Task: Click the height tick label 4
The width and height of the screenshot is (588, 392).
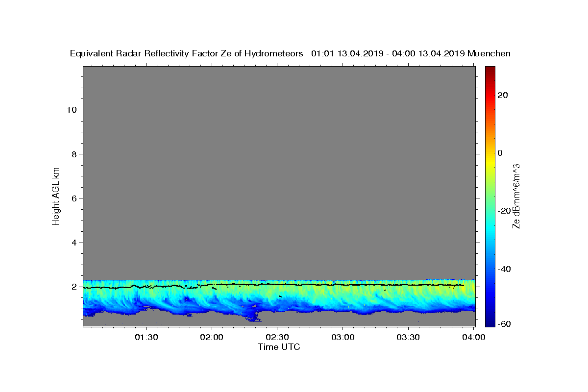Action: pos(74,243)
